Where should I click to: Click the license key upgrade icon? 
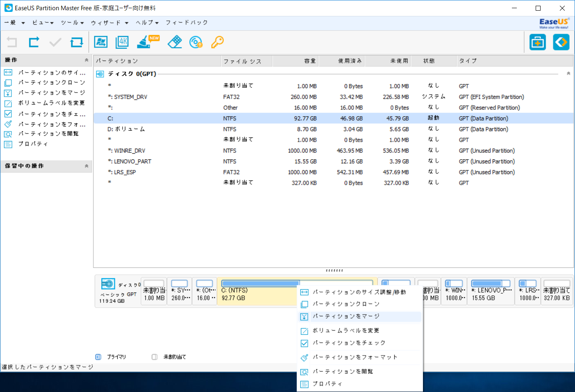point(218,42)
